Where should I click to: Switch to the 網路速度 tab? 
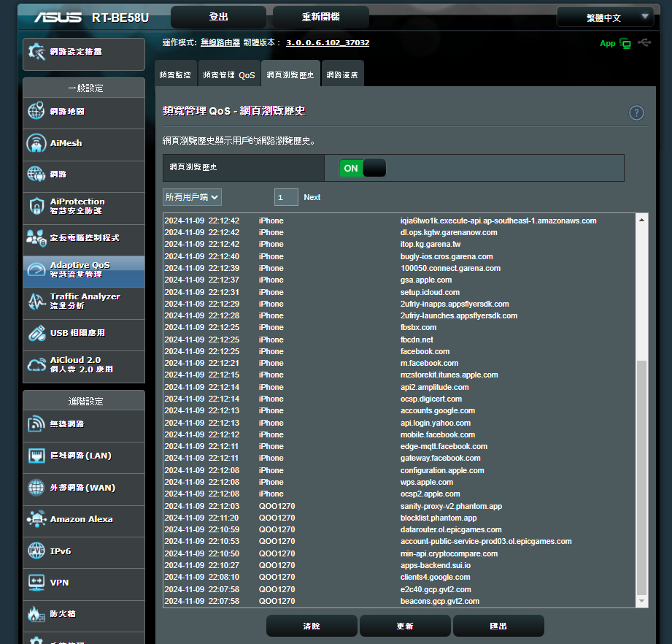pos(342,74)
